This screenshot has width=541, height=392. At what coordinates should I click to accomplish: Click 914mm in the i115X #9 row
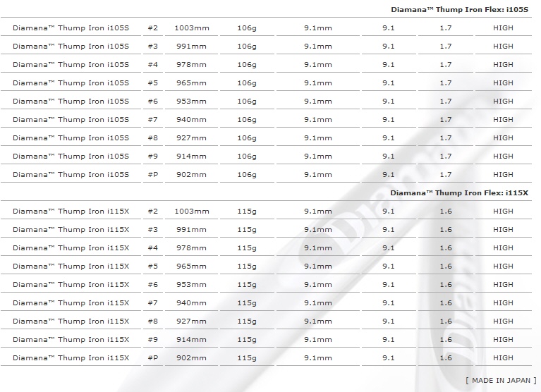pos(191,339)
